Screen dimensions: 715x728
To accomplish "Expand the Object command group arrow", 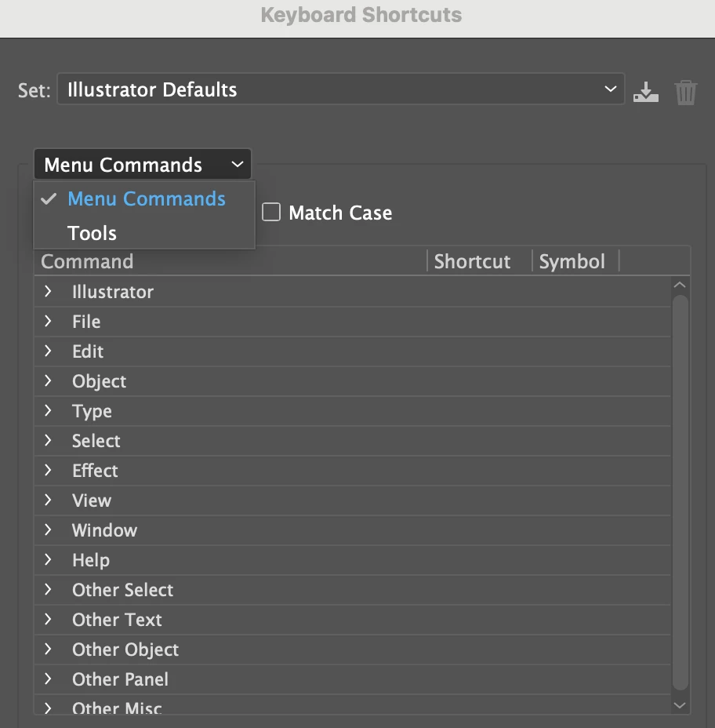I will tap(49, 381).
